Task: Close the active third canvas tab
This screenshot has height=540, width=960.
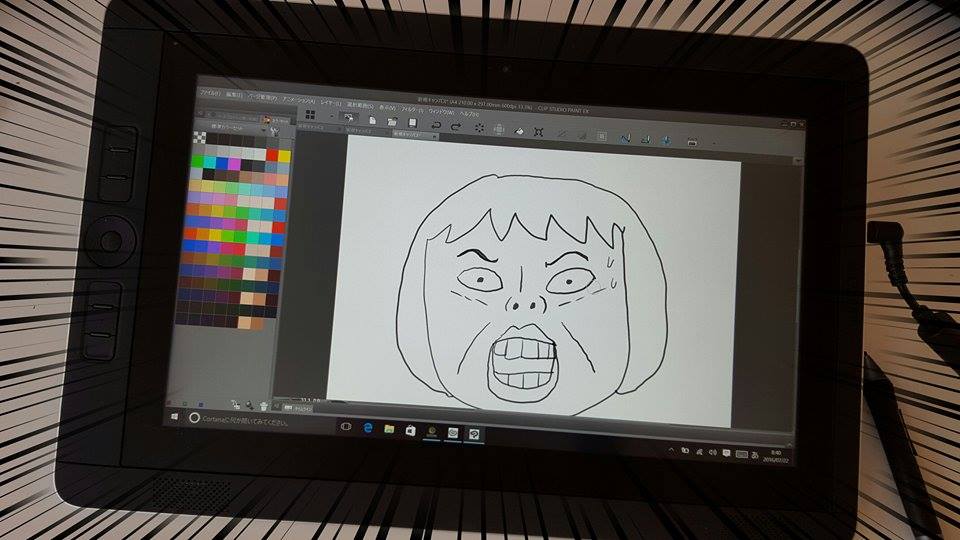Action: [434, 136]
